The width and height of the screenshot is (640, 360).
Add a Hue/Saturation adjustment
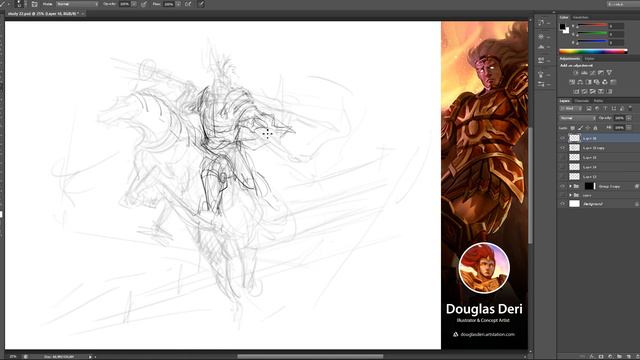pyautogui.click(x=572, y=82)
